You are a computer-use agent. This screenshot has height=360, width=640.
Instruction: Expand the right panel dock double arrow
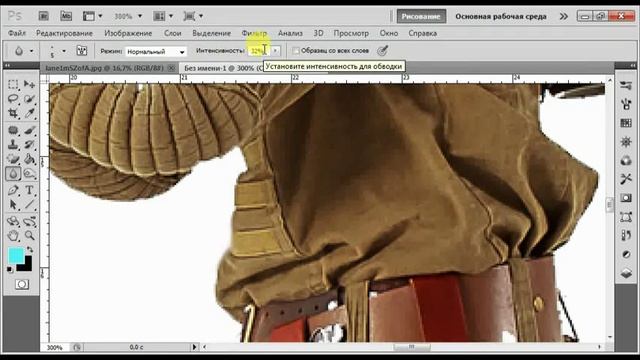coord(632,65)
